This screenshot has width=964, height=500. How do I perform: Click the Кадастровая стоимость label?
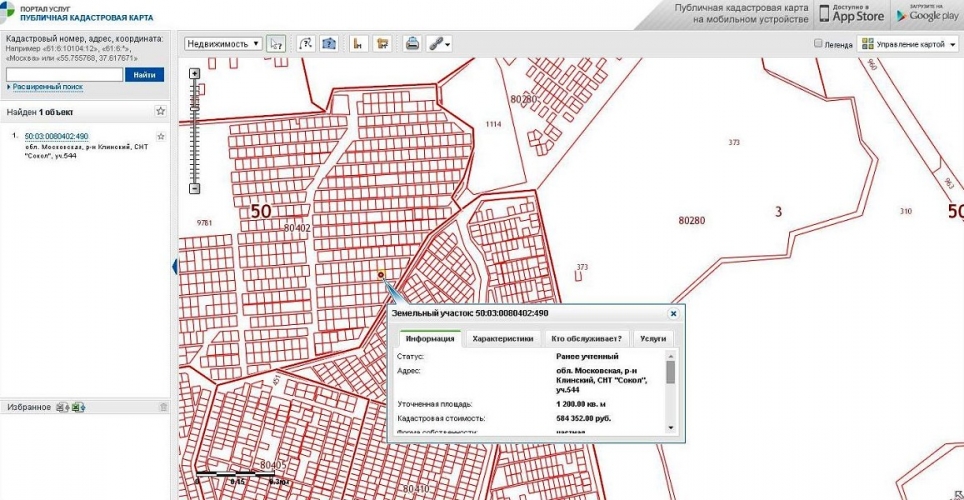(x=441, y=419)
